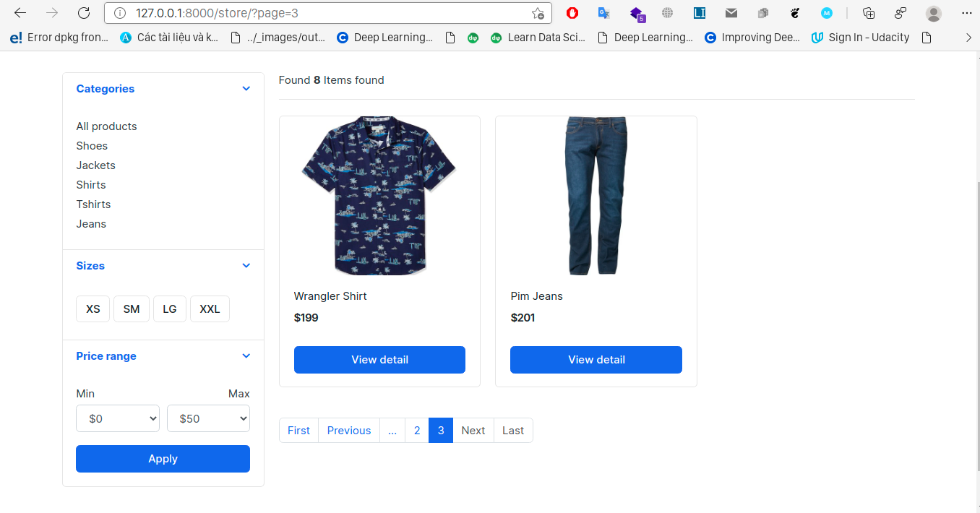Image resolution: width=980 pixels, height=513 pixels.
Task: Click the browser back arrow
Action: click(x=20, y=13)
